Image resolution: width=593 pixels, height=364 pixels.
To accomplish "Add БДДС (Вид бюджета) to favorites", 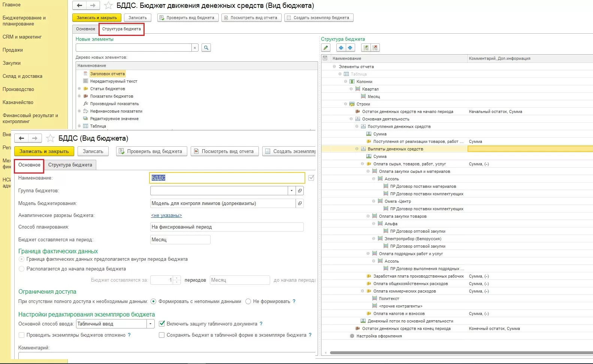I will point(50,138).
